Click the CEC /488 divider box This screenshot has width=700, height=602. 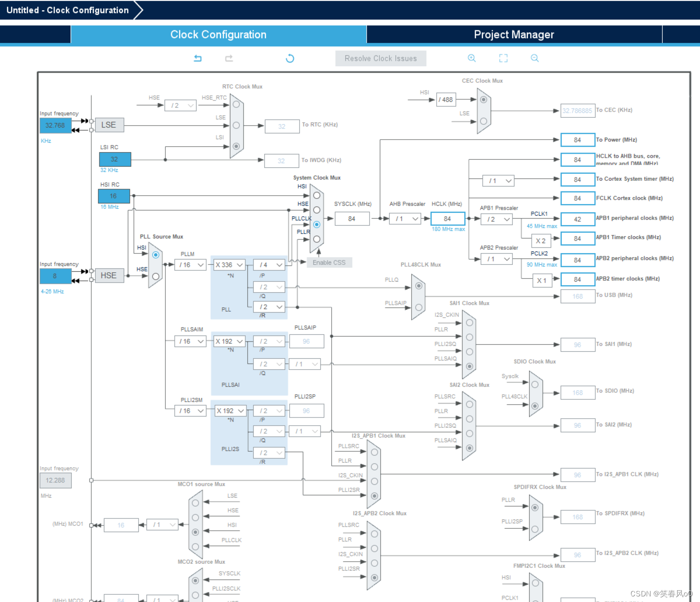tap(446, 99)
